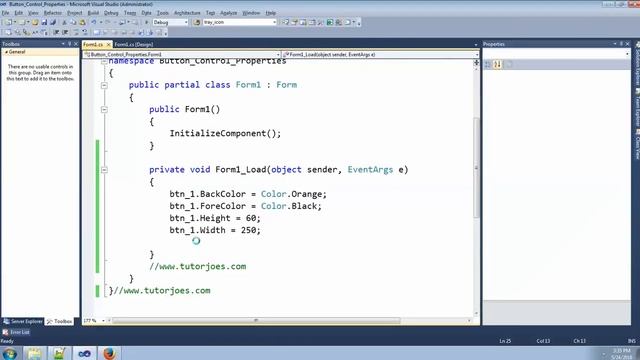This screenshot has height=360, width=640.
Task: Open the Class View side tab
Action: pyautogui.click(x=637, y=144)
